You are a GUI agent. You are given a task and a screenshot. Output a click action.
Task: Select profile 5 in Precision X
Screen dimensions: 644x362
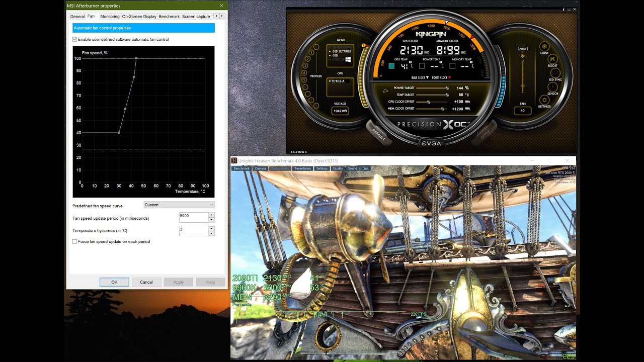point(304,80)
